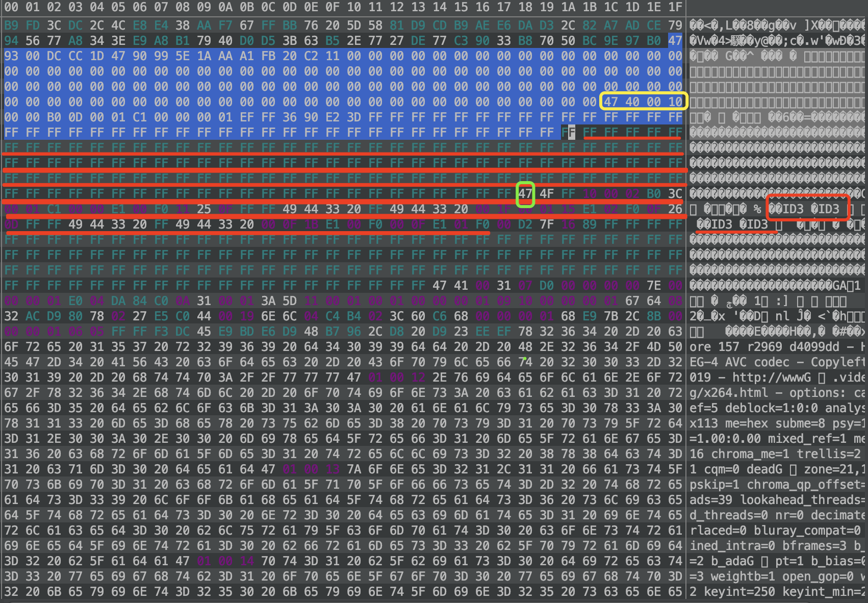Select ASCII row starting '019 - http://www'
The width and height of the screenshot is (868, 603).
point(777,378)
